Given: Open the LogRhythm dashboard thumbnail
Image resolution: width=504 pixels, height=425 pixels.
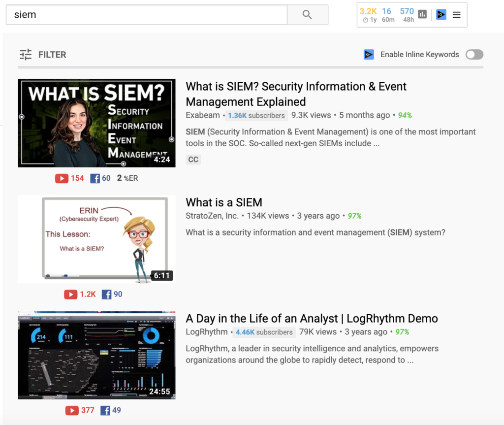Looking at the screenshot, I should coord(97,355).
